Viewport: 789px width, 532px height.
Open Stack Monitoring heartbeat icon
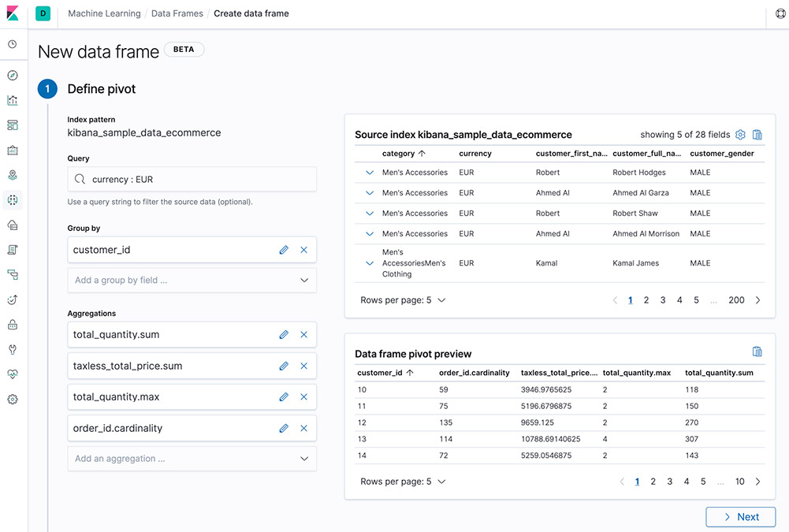13,374
